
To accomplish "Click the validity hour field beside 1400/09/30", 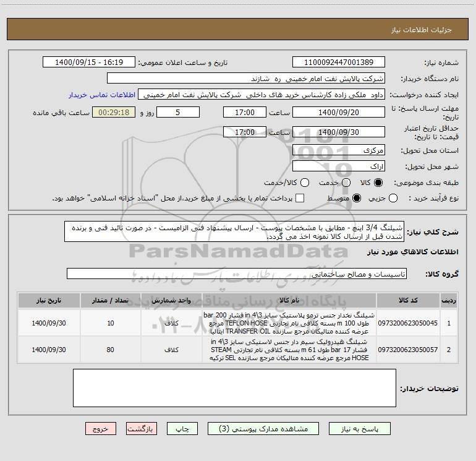I will click(245, 132).
